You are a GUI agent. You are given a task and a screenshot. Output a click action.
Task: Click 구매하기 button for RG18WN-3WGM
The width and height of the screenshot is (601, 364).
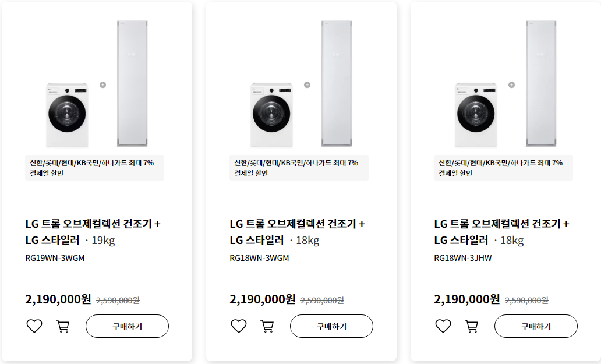(331, 326)
